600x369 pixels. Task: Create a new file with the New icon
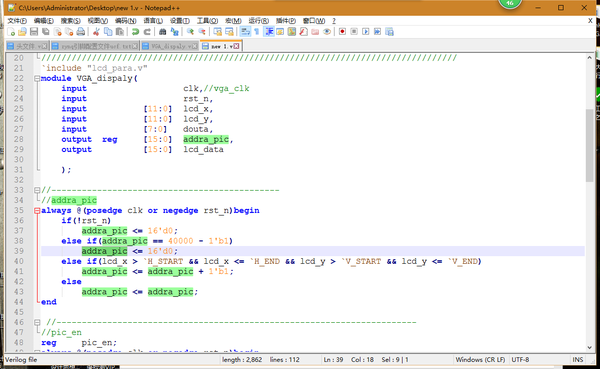click(11, 32)
